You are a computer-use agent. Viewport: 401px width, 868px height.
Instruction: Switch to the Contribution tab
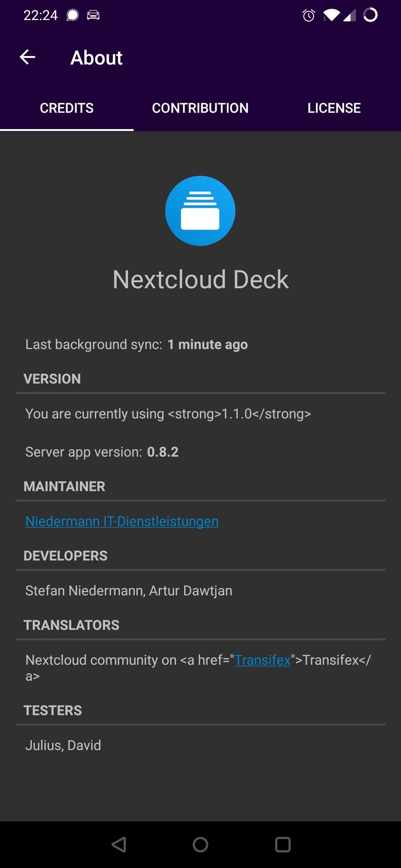pos(200,108)
